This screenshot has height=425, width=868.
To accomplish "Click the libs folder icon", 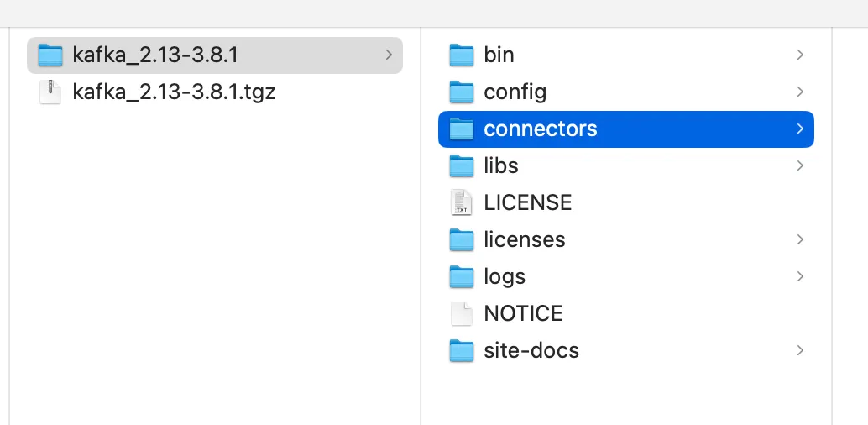I will 461,165.
